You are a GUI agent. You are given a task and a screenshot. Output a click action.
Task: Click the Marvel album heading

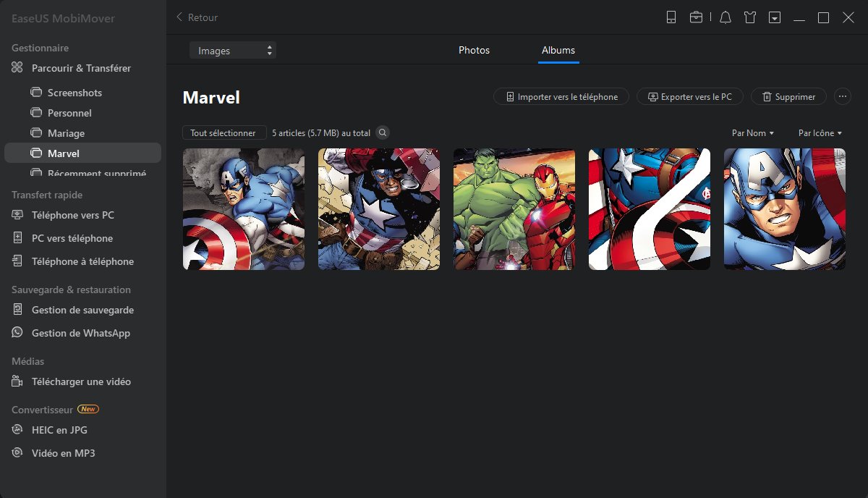(211, 98)
